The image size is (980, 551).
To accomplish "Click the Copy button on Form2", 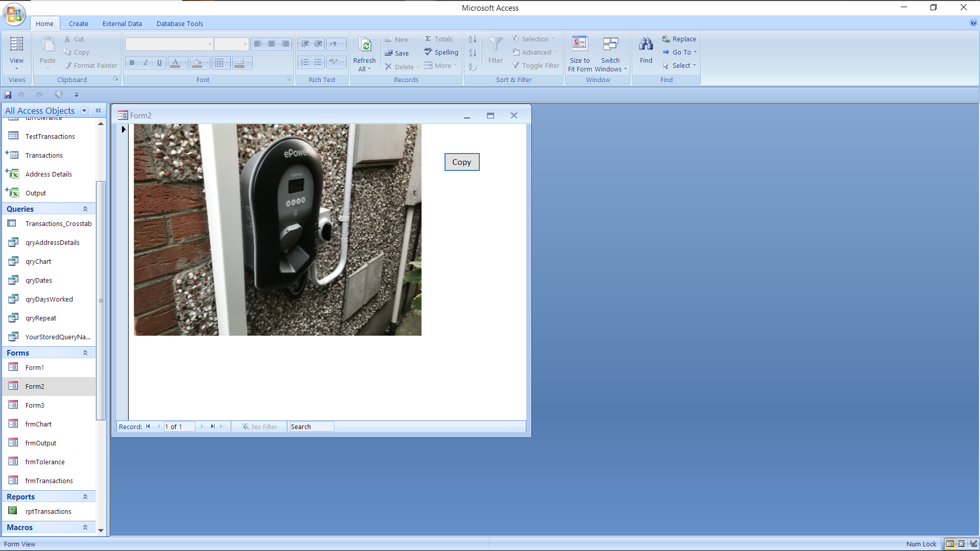I will coord(462,162).
